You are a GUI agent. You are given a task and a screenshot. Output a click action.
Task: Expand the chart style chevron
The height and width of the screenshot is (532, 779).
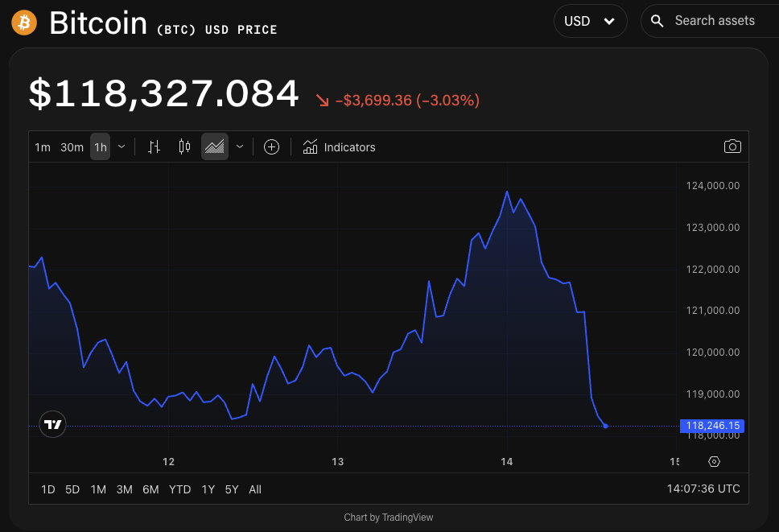239,146
